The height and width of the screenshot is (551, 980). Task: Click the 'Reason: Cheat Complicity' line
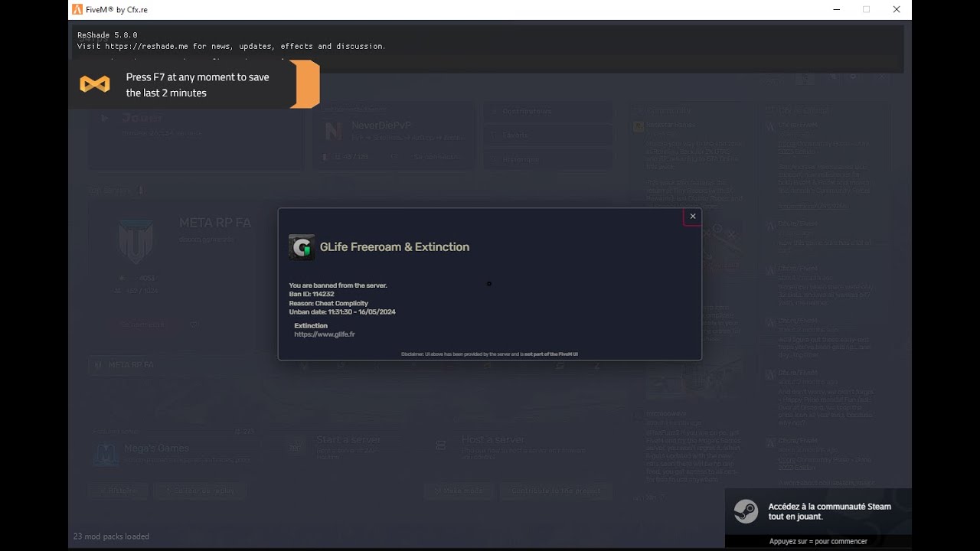[x=328, y=303]
